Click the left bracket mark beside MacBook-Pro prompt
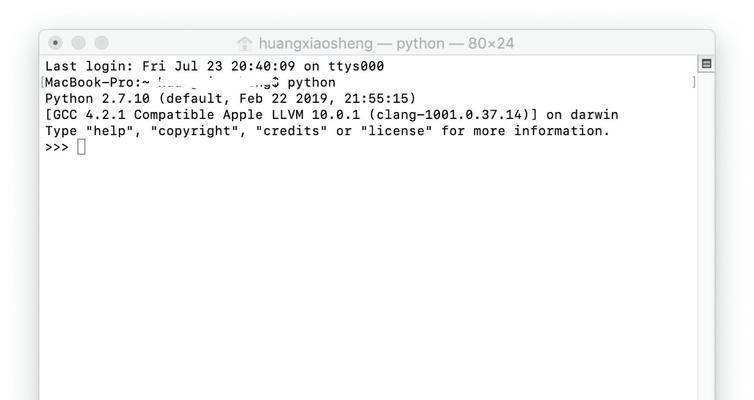Image resolution: width=754 pixels, height=400 pixels. point(43,82)
